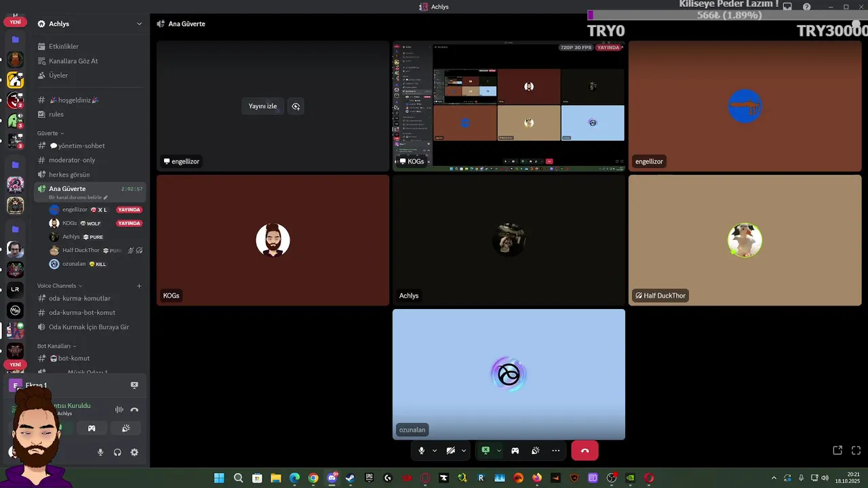Enter fullscreen call view icon
Viewport: 868px width, 488px height.
tap(856, 451)
